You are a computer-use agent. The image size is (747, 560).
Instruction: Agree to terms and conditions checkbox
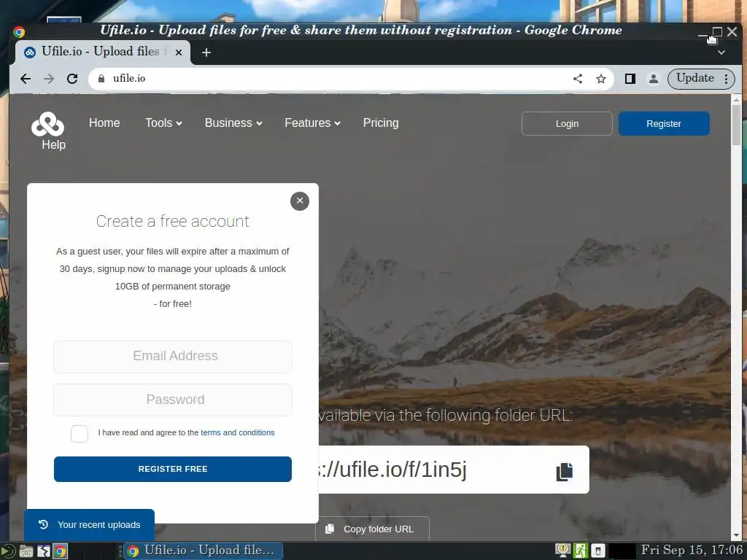tap(80, 434)
